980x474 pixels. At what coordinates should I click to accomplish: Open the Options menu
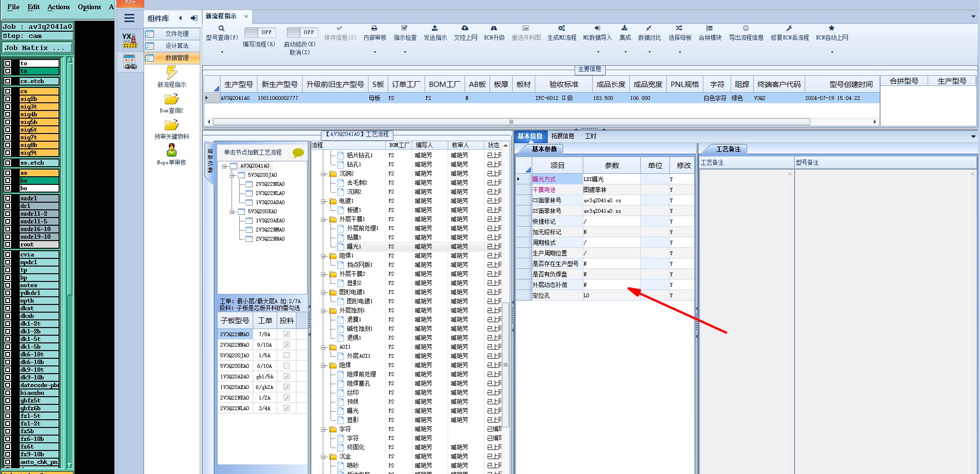(x=89, y=7)
